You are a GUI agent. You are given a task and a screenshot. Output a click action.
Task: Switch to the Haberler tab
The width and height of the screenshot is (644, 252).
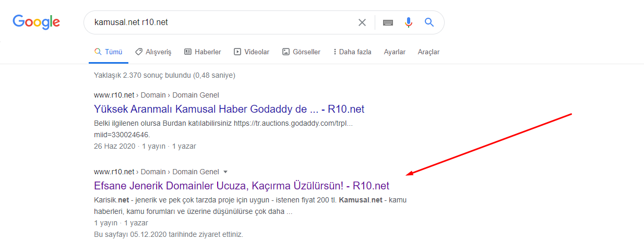point(202,52)
